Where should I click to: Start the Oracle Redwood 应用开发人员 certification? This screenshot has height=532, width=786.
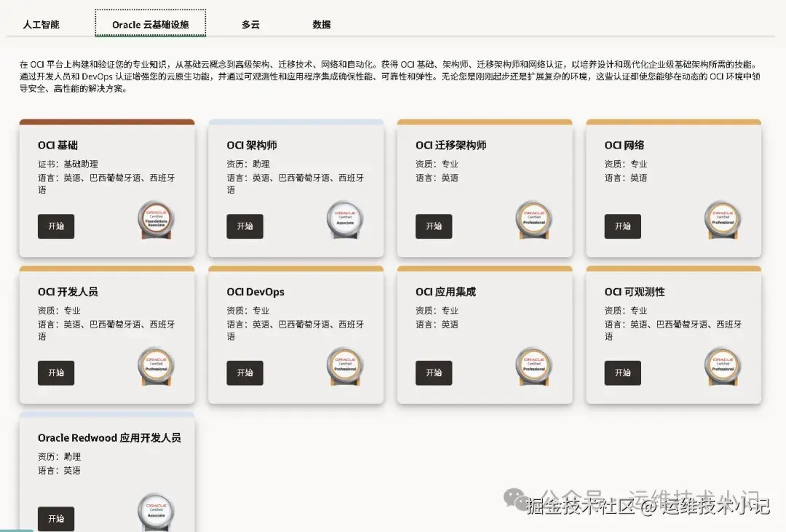(x=56, y=518)
